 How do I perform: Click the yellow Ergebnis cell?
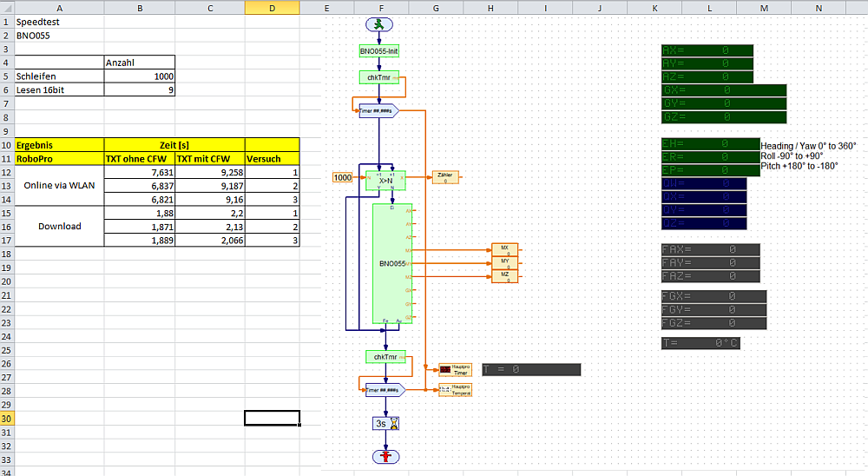coord(59,144)
